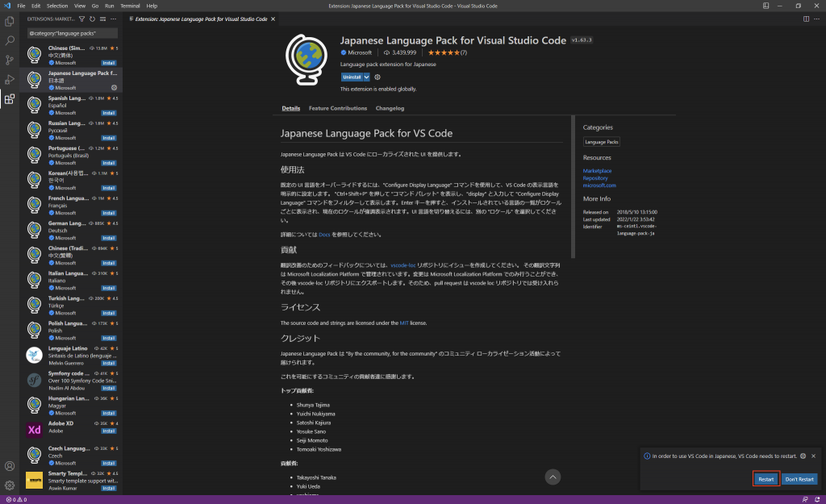826x504 pixels.
Task: Open the Search view in the activity bar
Action: [10, 40]
